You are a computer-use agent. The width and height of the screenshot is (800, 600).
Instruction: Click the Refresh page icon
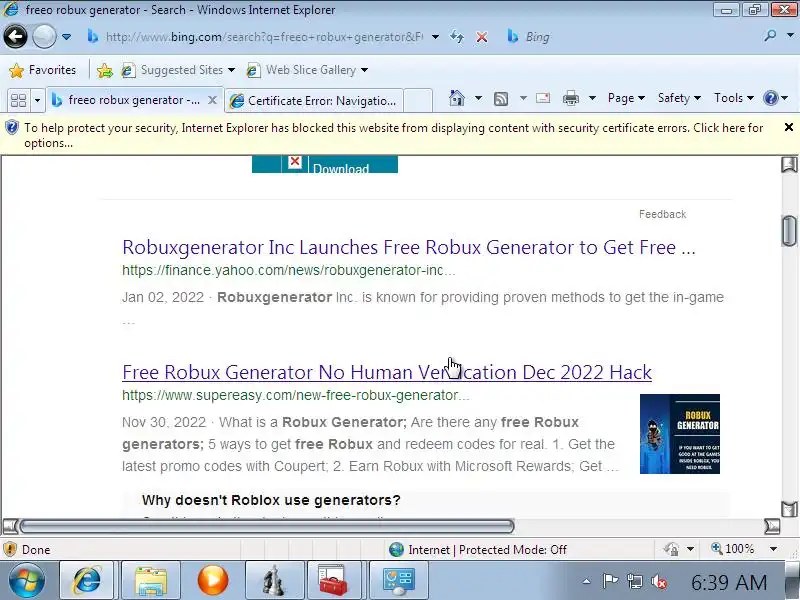point(457,37)
